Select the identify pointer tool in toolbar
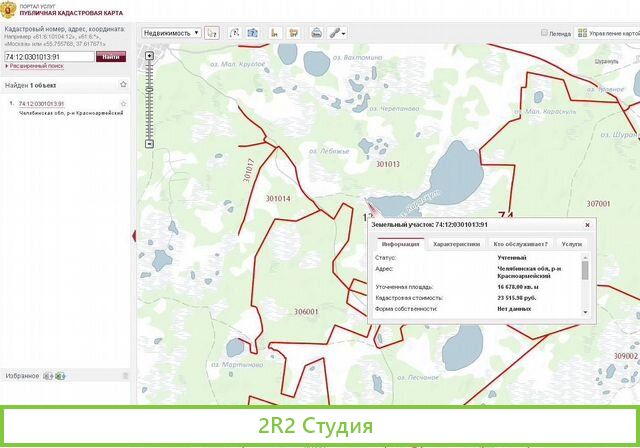This screenshot has height=448, width=640. point(211,32)
